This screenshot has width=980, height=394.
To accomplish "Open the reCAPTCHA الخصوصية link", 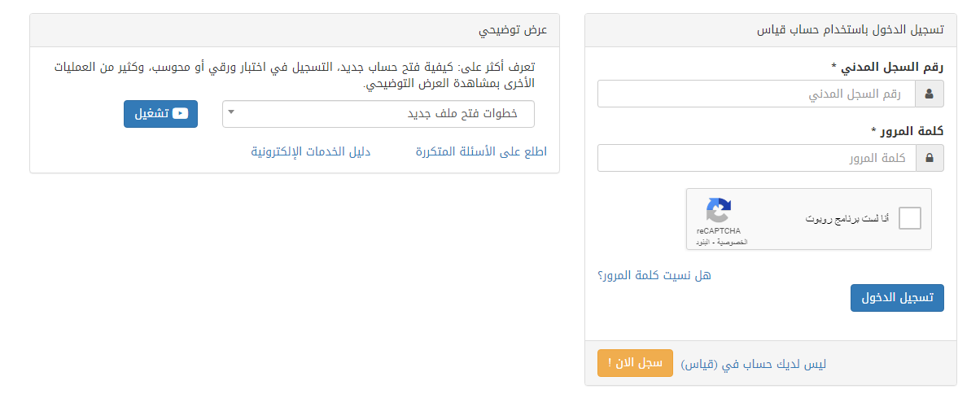I will click(734, 243).
